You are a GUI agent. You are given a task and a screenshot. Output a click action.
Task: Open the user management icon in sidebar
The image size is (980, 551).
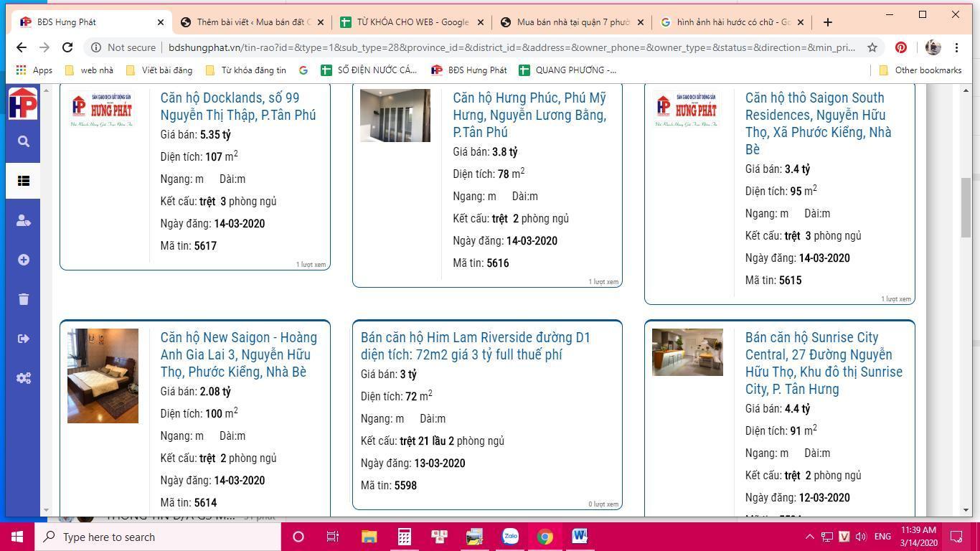pos(23,221)
